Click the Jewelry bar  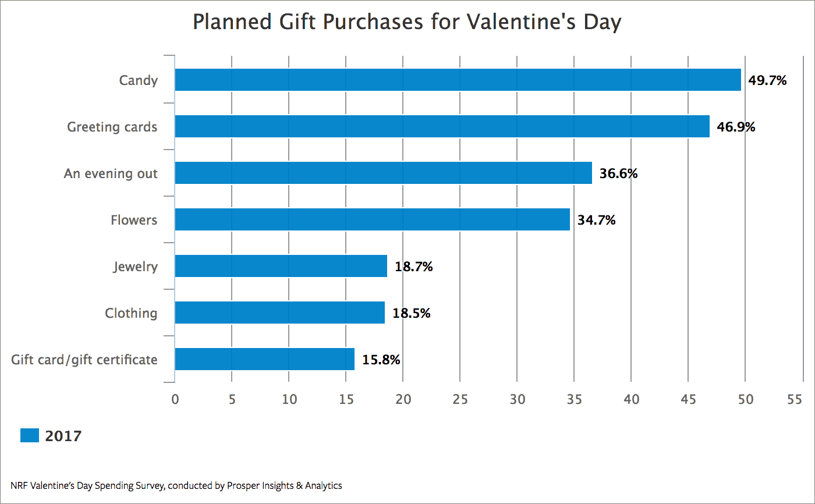coord(281,266)
